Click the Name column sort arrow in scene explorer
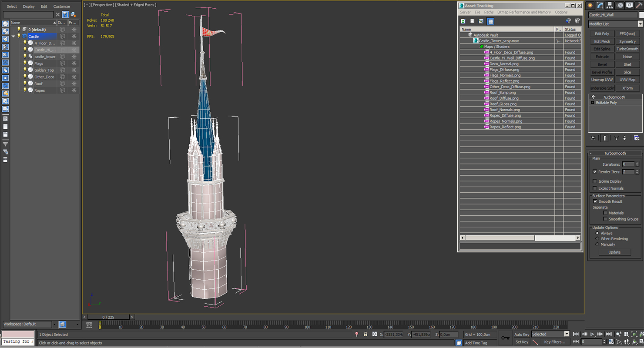Image resolution: width=644 pixels, height=348 pixels. click(x=55, y=23)
